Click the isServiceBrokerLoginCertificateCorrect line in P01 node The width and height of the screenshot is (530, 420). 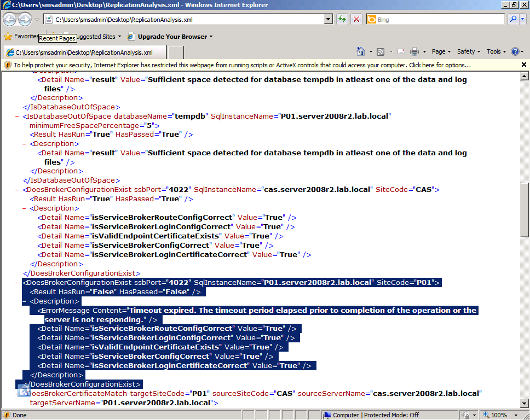coord(174,366)
